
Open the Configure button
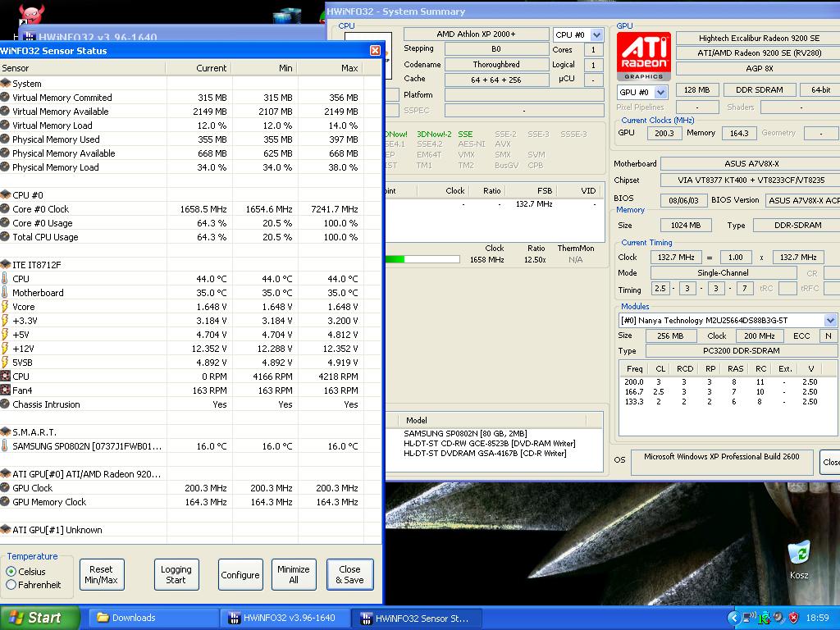pyautogui.click(x=240, y=574)
